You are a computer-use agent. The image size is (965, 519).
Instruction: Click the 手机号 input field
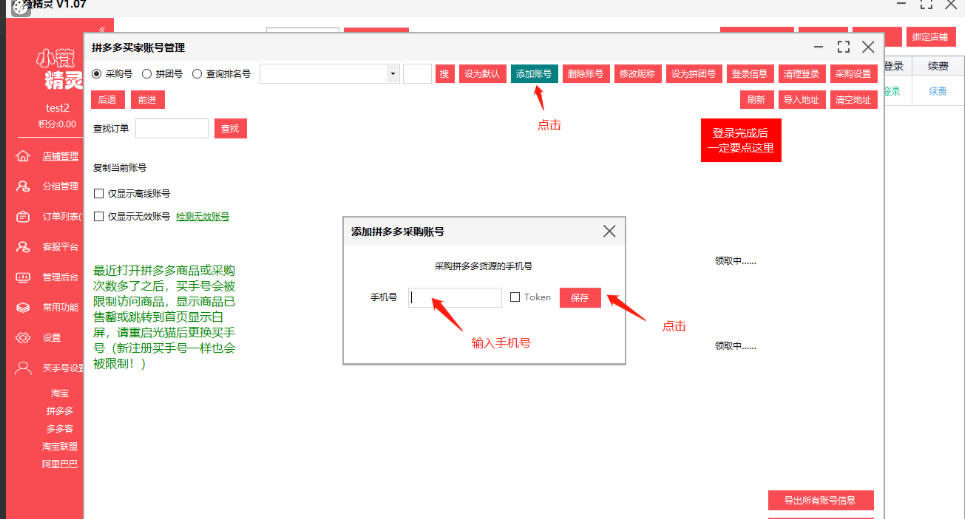pyautogui.click(x=455, y=298)
